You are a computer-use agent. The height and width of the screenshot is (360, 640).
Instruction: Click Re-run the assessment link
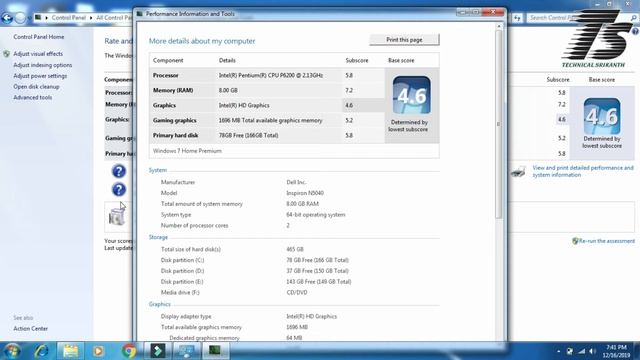[607, 241]
